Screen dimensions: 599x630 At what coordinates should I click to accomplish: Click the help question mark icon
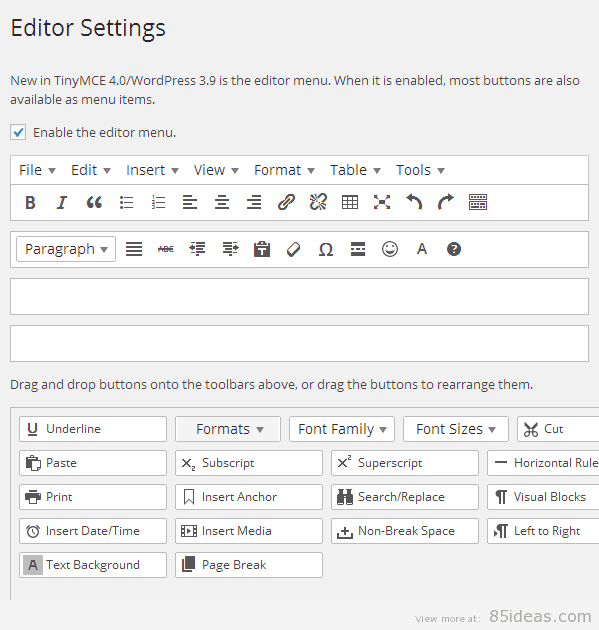coord(454,249)
